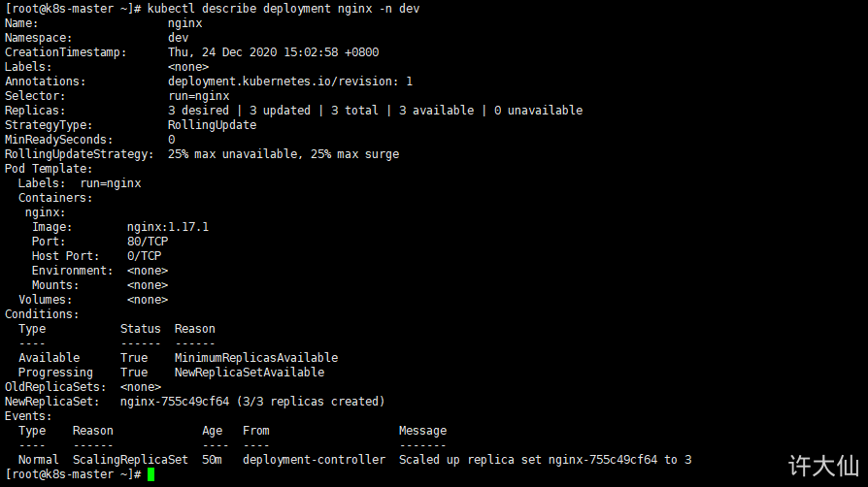Click the Image value nginx:1.17.1
868x487 pixels.
click(168, 227)
